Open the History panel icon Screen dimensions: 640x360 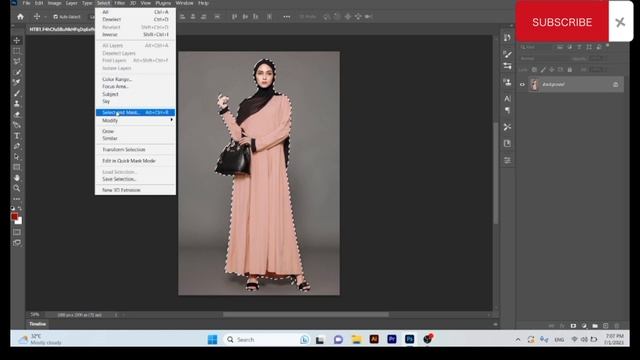click(507, 38)
